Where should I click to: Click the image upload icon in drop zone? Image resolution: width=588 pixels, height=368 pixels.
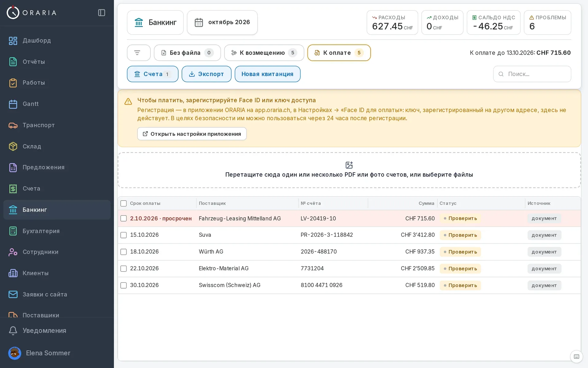pos(349,165)
